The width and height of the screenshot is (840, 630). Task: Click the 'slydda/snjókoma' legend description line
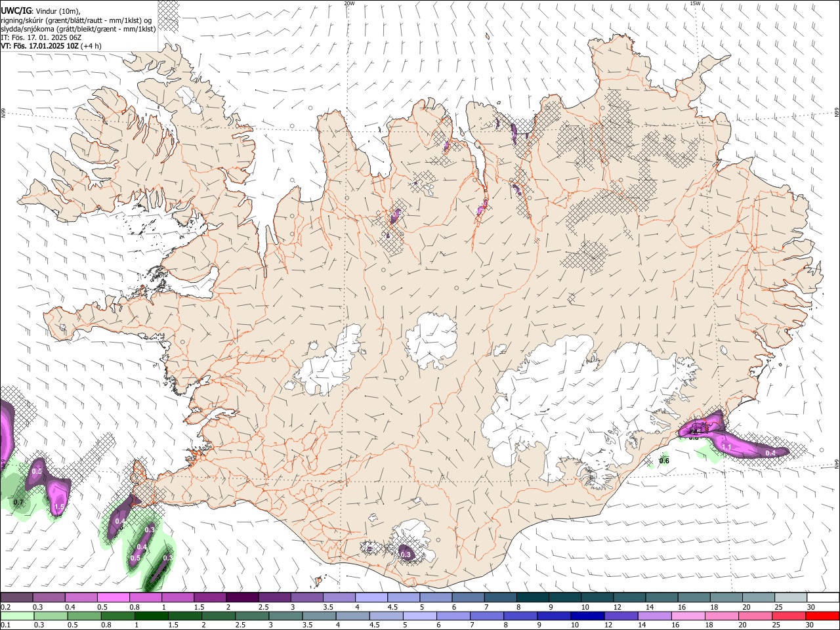point(78,29)
